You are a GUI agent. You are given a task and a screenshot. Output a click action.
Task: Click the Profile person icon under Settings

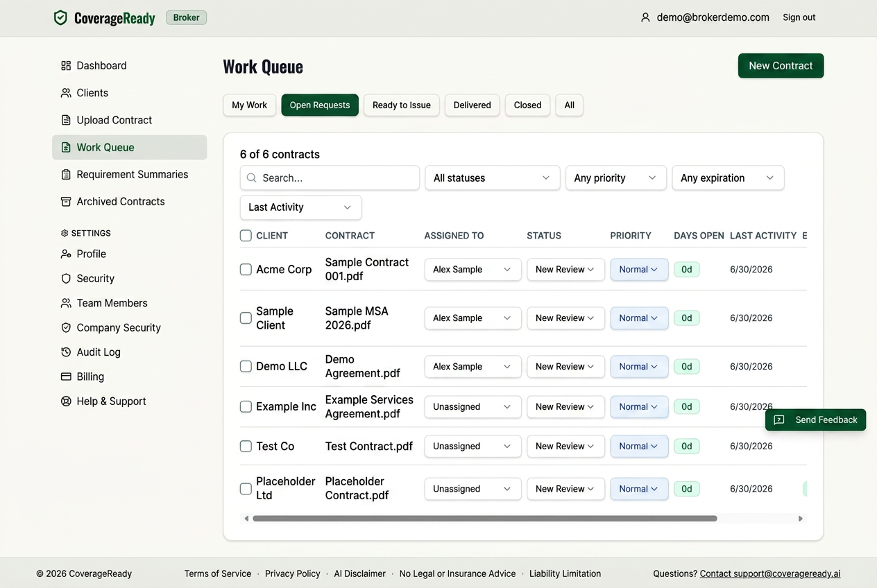(x=66, y=254)
